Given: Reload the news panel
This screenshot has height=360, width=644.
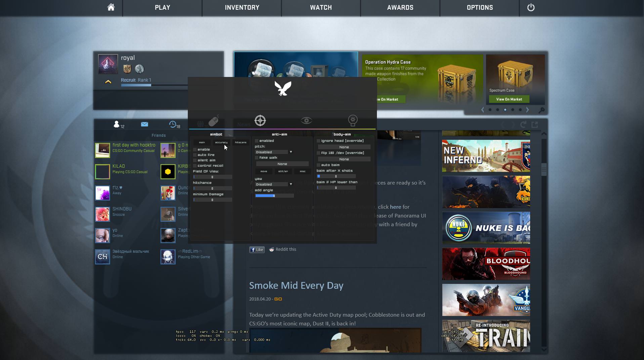Looking at the screenshot, I should 523,125.
